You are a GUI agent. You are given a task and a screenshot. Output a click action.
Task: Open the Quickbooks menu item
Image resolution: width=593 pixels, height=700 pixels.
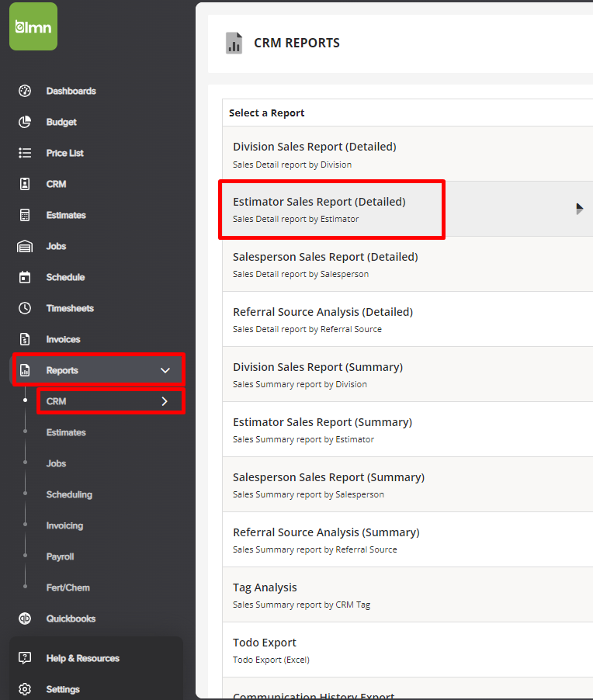click(71, 619)
